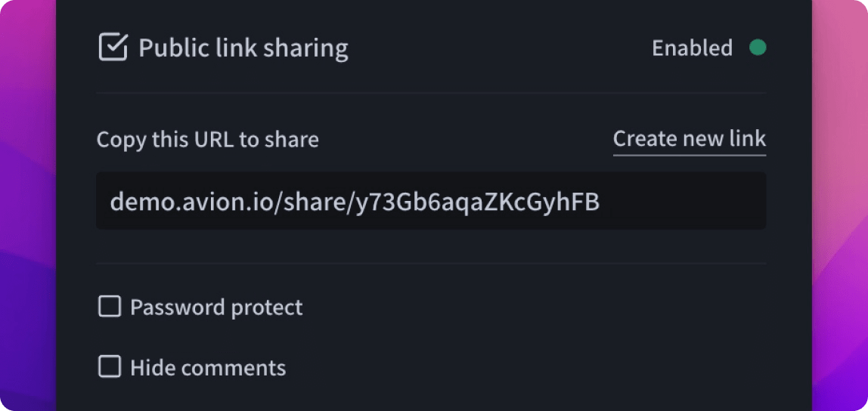Click the Password protect label text

[216, 307]
